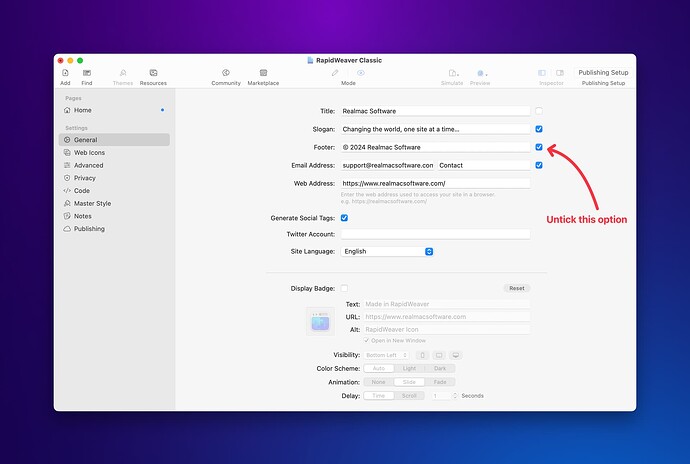The image size is (690, 464).
Task: Select the Preview mode eye icon
Action: pos(361,73)
